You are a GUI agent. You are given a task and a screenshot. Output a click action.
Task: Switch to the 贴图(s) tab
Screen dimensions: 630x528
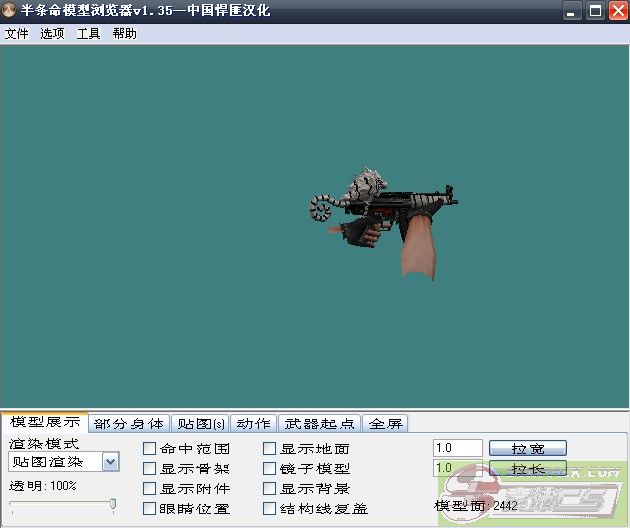pyautogui.click(x=200, y=424)
